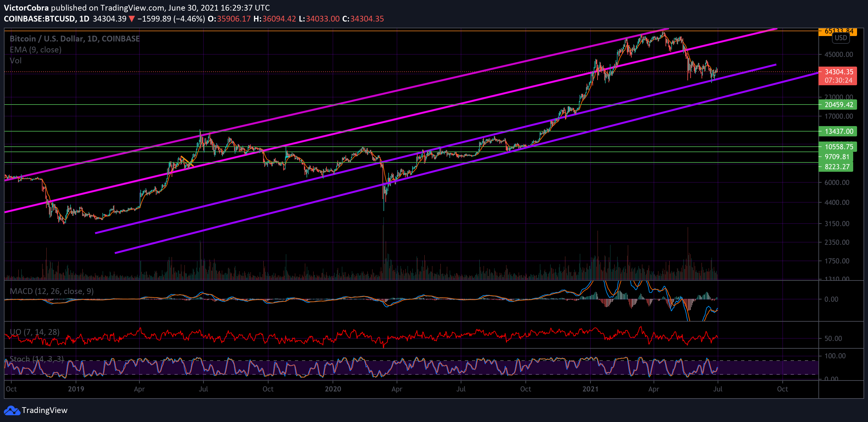
Task: Click the COINBASE:BTCUSD, 1D symbol header
Action: [x=46, y=19]
